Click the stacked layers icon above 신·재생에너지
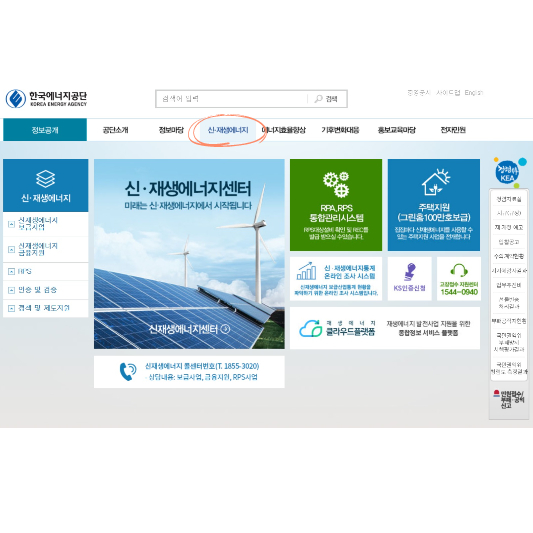533x533 pixels. click(46, 179)
